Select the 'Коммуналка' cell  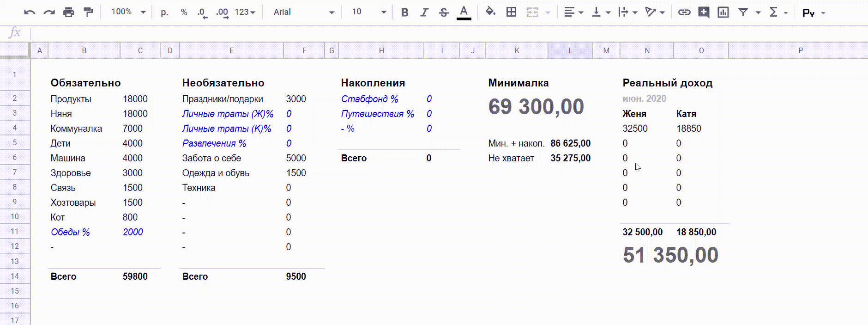pos(76,129)
